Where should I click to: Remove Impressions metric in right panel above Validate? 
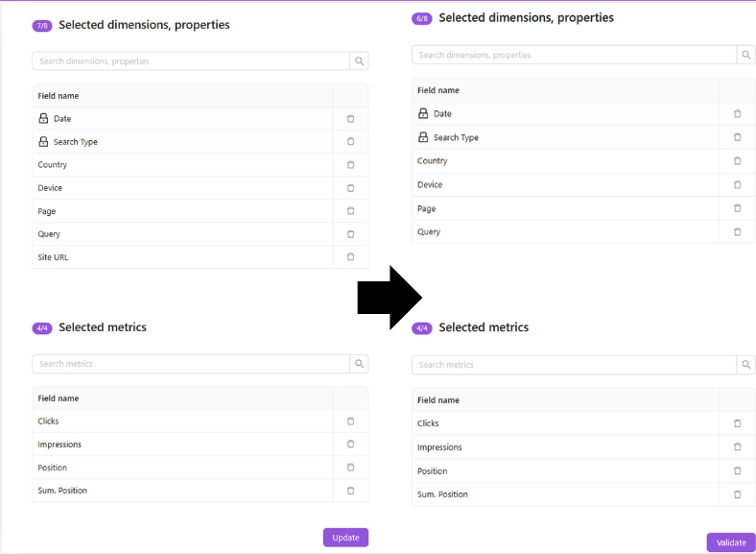point(737,446)
